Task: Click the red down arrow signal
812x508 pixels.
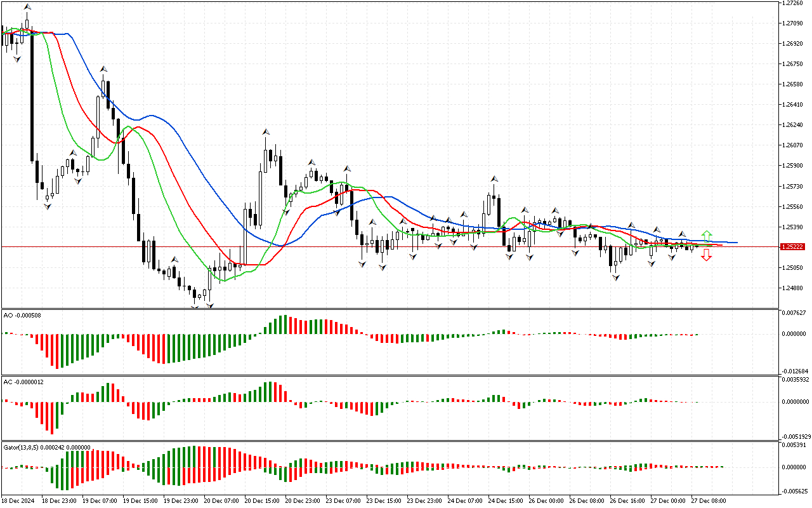Action: [x=706, y=255]
